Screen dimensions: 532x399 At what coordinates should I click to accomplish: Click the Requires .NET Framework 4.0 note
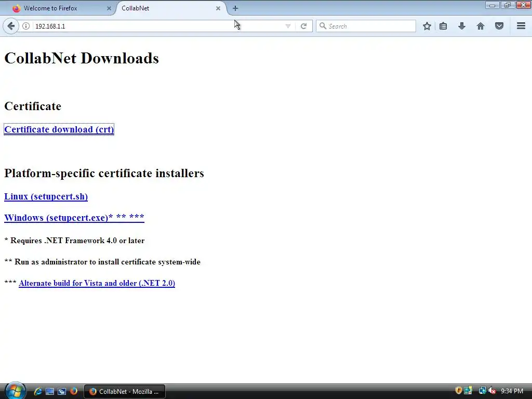pyautogui.click(x=74, y=241)
